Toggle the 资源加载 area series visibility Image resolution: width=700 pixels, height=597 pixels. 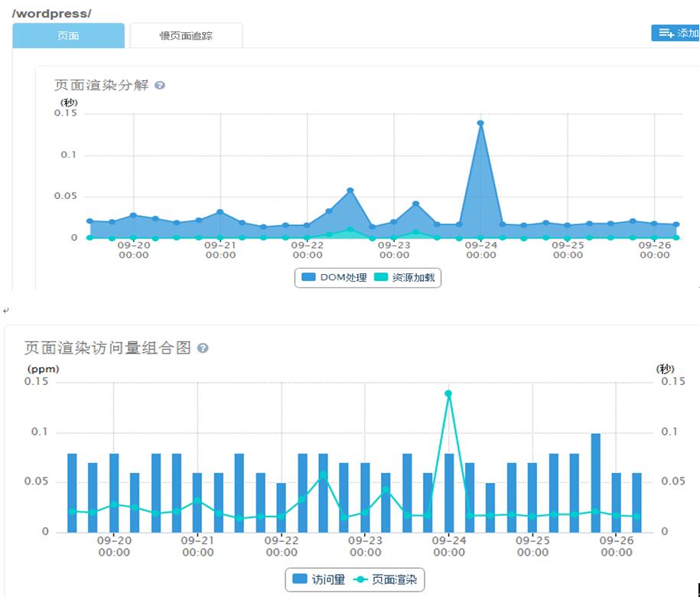405,278
